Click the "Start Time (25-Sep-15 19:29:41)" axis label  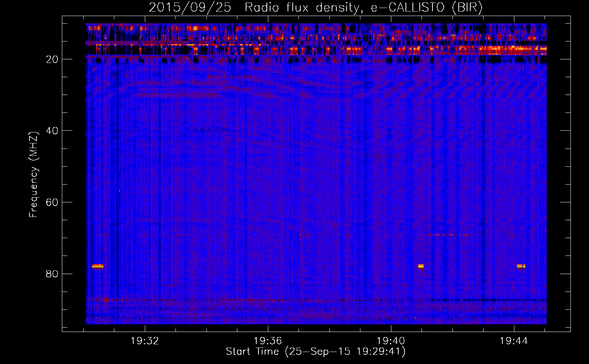(x=316, y=352)
